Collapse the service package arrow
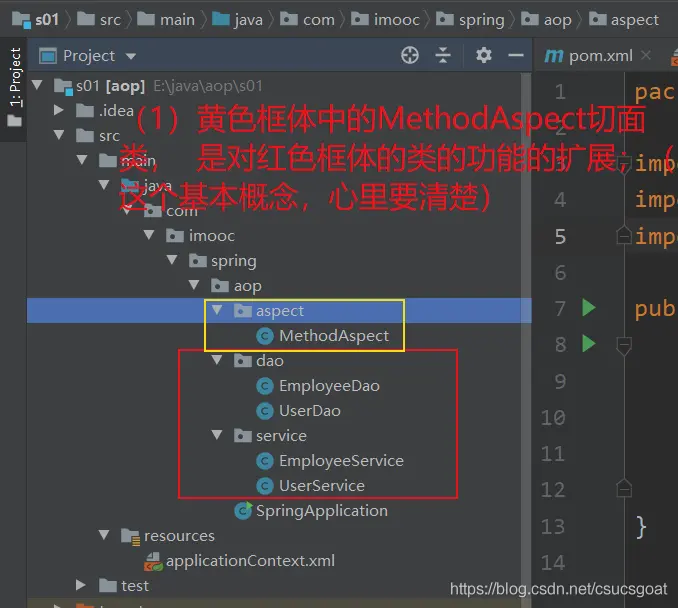678x608 pixels. click(x=217, y=435)
